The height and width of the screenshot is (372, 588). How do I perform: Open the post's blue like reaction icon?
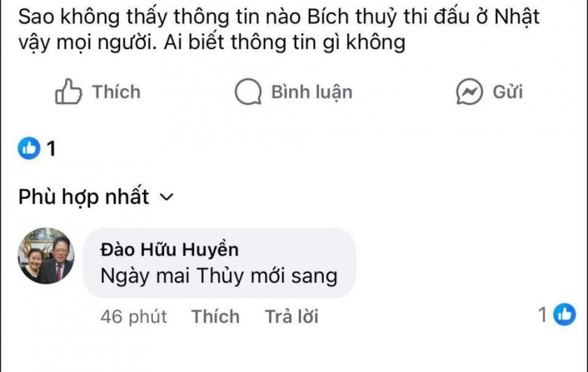29,148
